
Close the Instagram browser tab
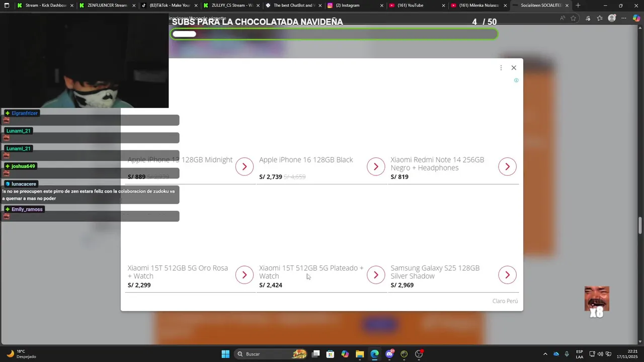381,6
